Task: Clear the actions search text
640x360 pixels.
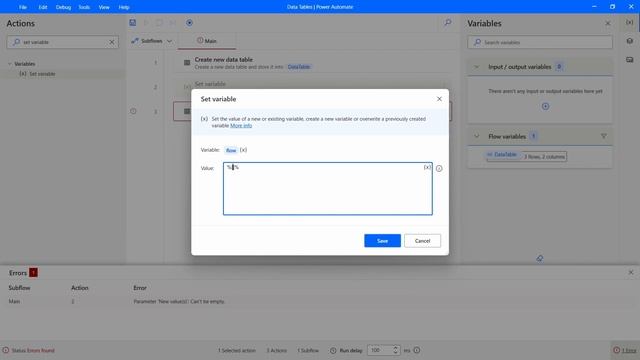Action: pos(111,42)
